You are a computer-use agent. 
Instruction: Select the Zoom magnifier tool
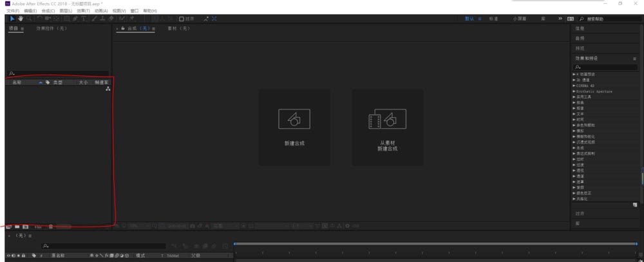tap(28, 19)
